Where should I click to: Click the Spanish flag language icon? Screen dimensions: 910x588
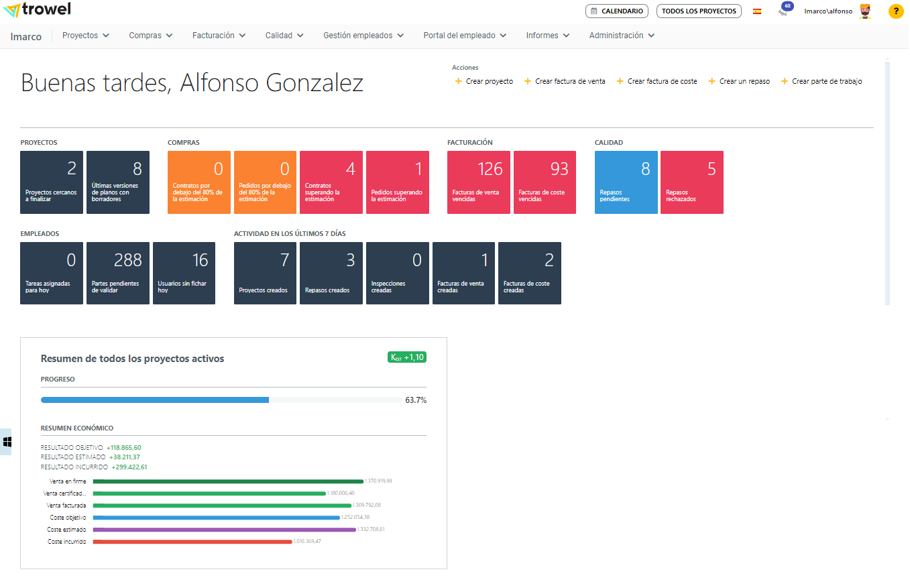click(x=757, y=11)
